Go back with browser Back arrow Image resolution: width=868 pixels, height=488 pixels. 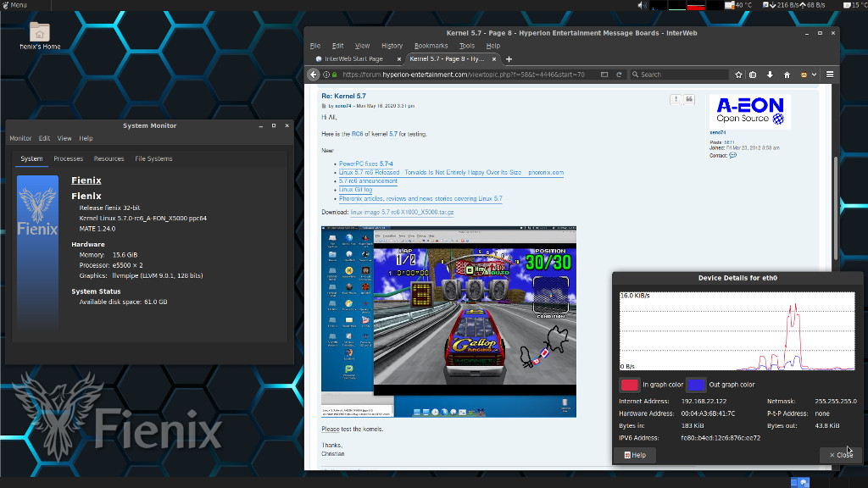click(314, 75)
